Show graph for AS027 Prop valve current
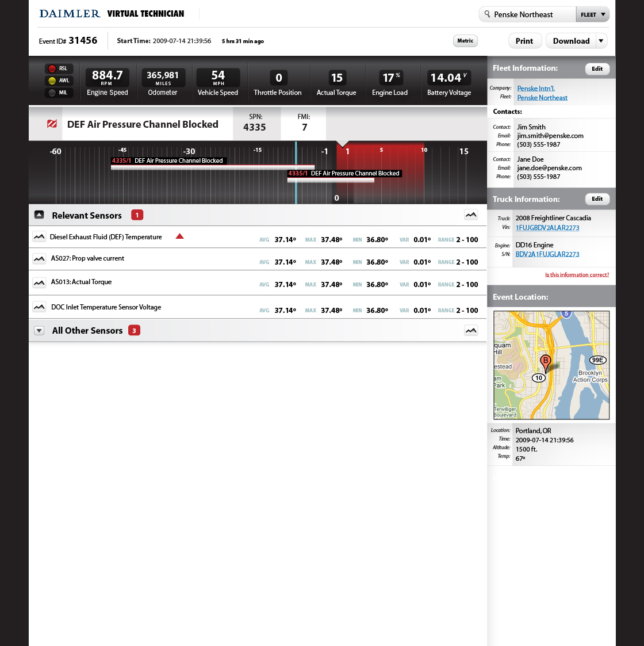Viewport: 644px width, 646px height. tap(39, 259)
